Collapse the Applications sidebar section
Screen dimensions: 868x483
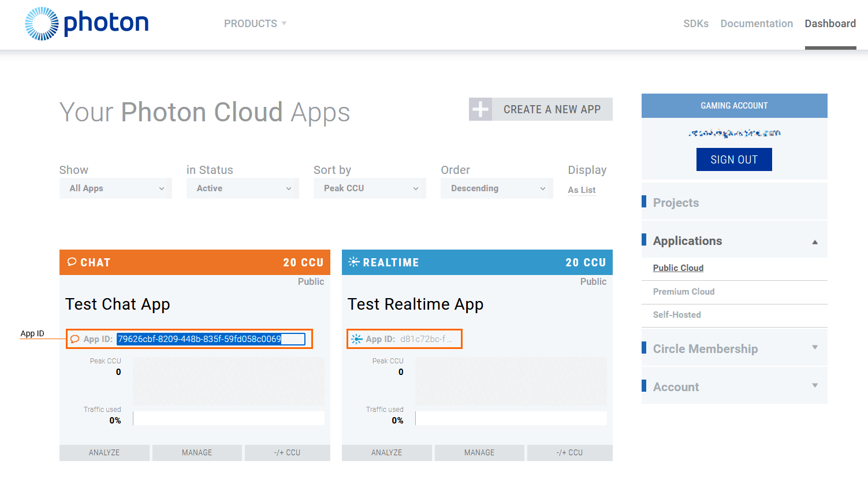(814, 241)
